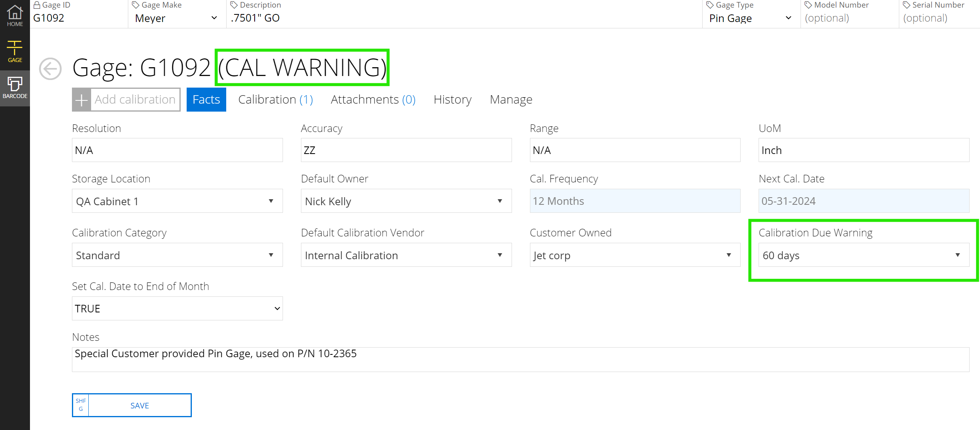Select the Facts tab
The width and height of the screenshot is (980, 430).
[206, 100]
